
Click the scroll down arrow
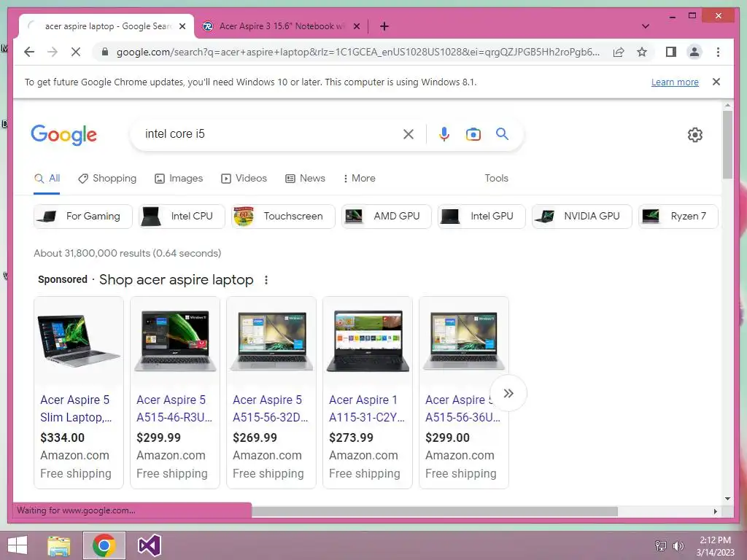click(727, 499)
